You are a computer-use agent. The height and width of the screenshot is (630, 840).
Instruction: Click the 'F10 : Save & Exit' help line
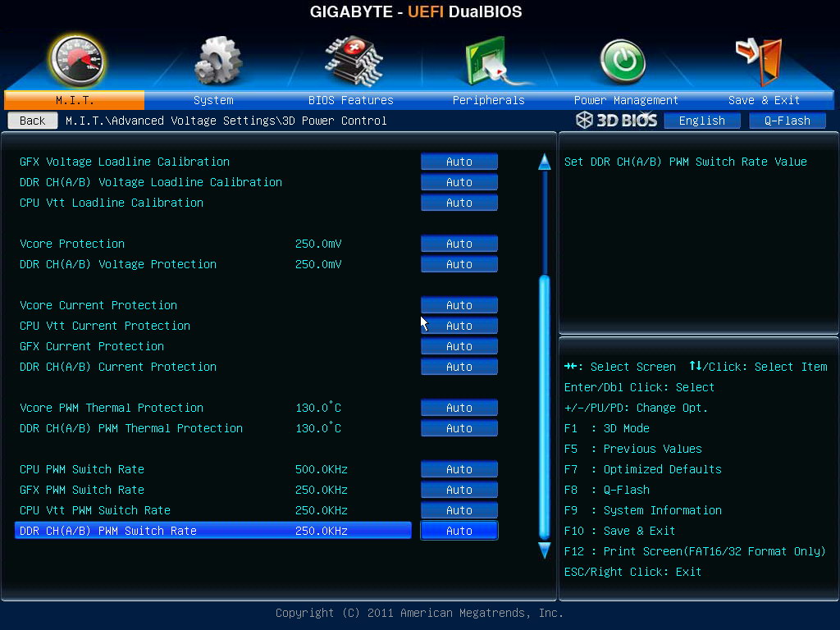point(620,531)
